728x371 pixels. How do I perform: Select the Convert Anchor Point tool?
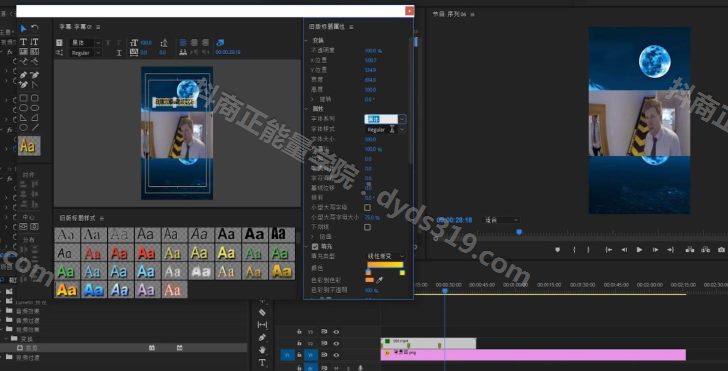(35, 85)
